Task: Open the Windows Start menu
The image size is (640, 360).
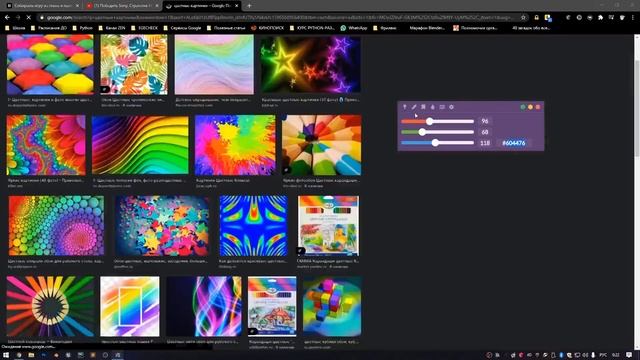Action: click(6, 355)
